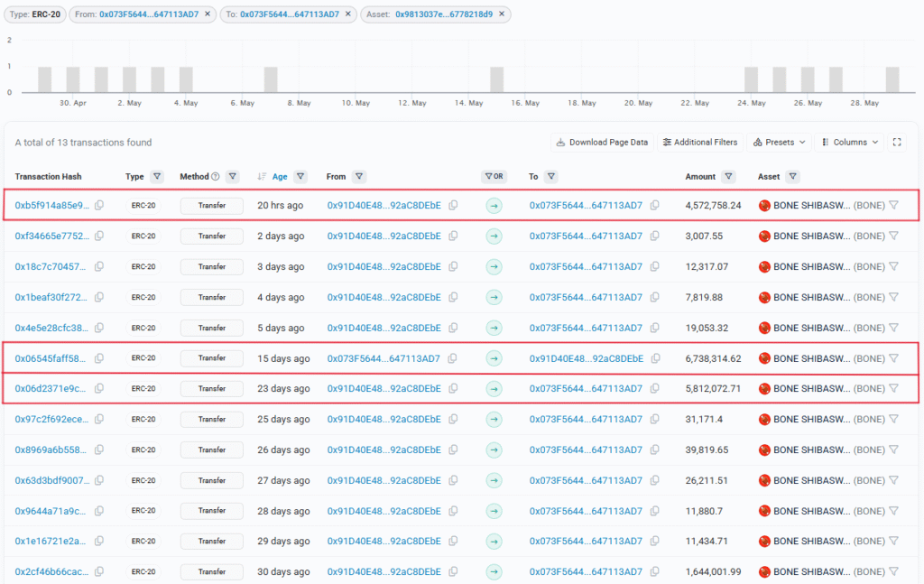This screenshot has width=924, height=584.
Task: Open transaction 0x1e16721e2a details
Action: [51, 541]
